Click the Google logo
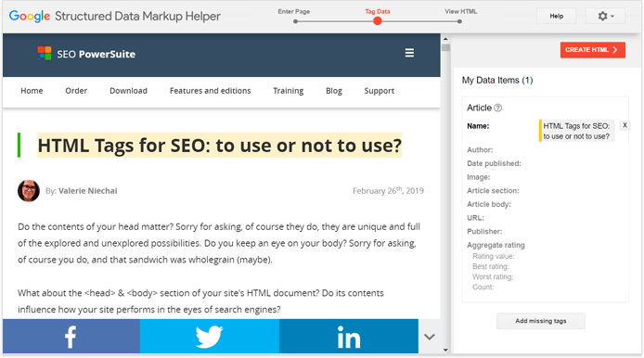 click(x=30, y=16)
